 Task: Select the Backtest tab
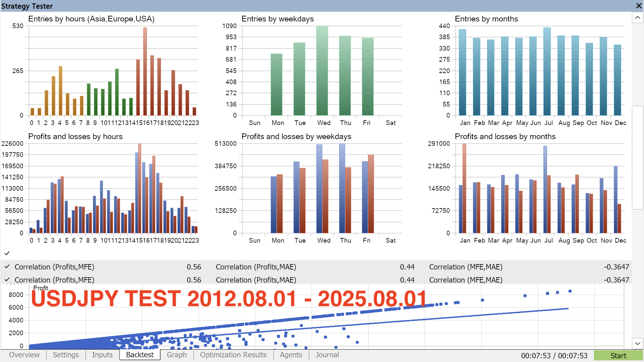140,355
